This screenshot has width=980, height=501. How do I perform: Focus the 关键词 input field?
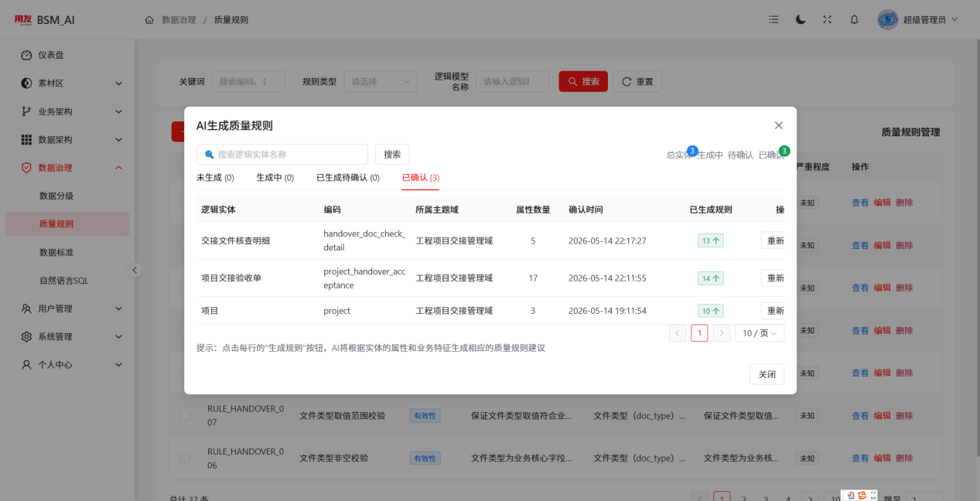click(x=248, y=81)
